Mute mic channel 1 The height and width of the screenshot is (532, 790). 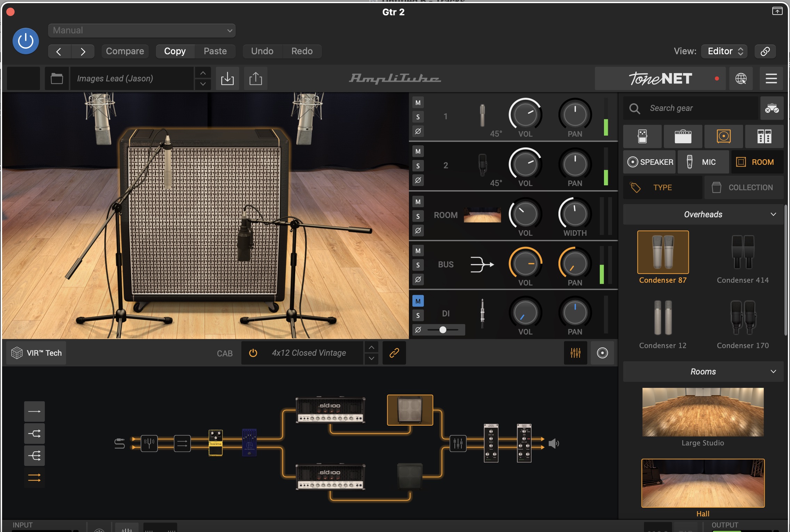pyautogui.click(x=418, y=103)
